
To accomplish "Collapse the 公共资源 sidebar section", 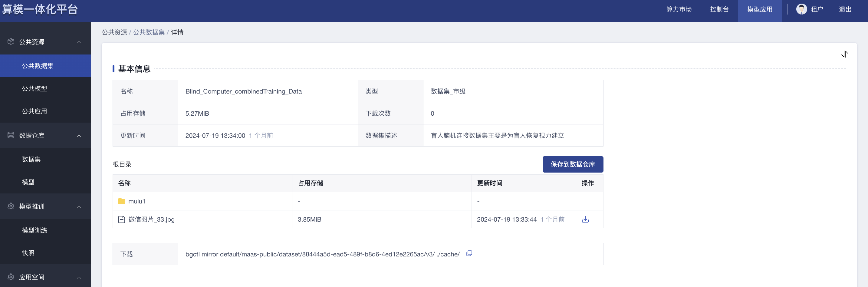I will click(x=79, y=42).
